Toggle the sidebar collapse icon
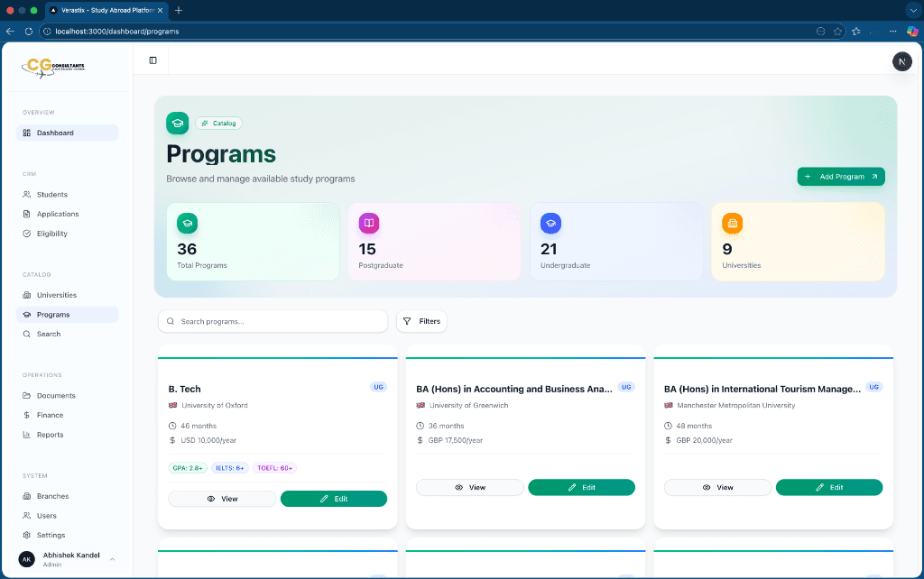Screen dimensions: 924x579 [x=152, y=60]
